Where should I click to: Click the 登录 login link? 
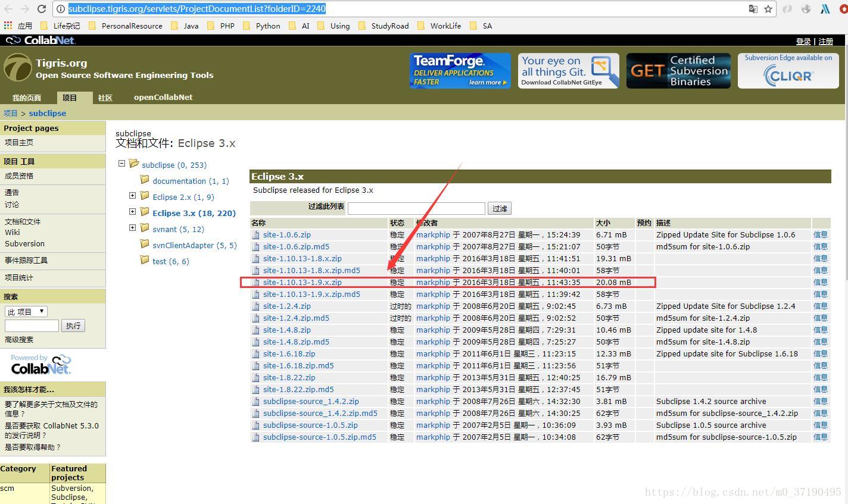pos(803,41)
